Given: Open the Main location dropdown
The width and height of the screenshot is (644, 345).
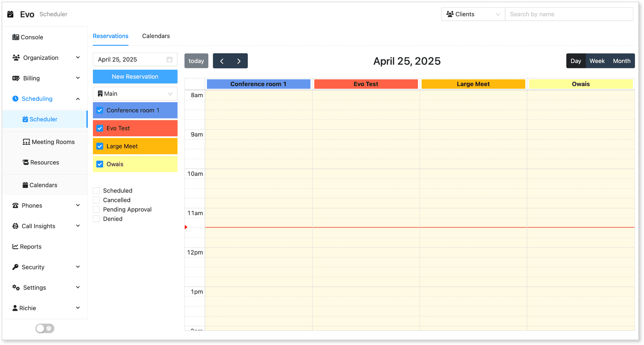Looking at the screenshot, I should tap(135, 94).
